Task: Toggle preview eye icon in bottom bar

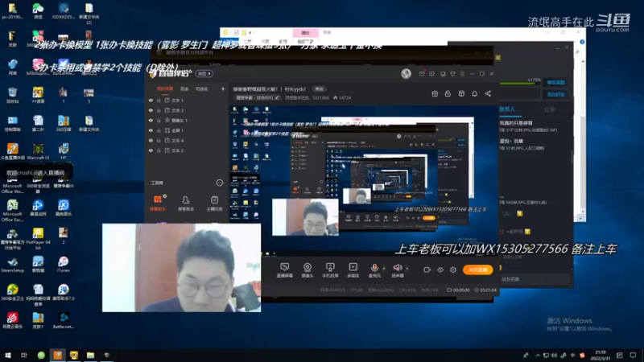Action: [x=440, y=269]
